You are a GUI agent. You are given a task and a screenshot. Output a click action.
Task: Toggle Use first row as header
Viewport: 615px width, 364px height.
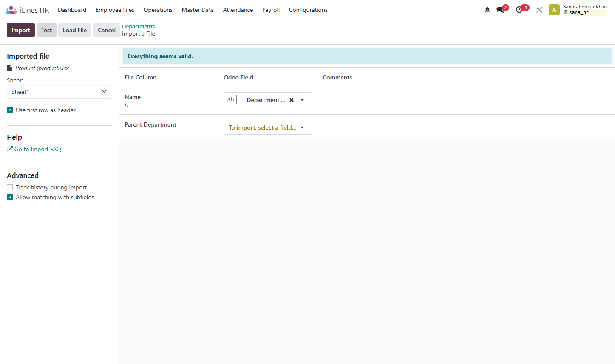coord(10,110)
